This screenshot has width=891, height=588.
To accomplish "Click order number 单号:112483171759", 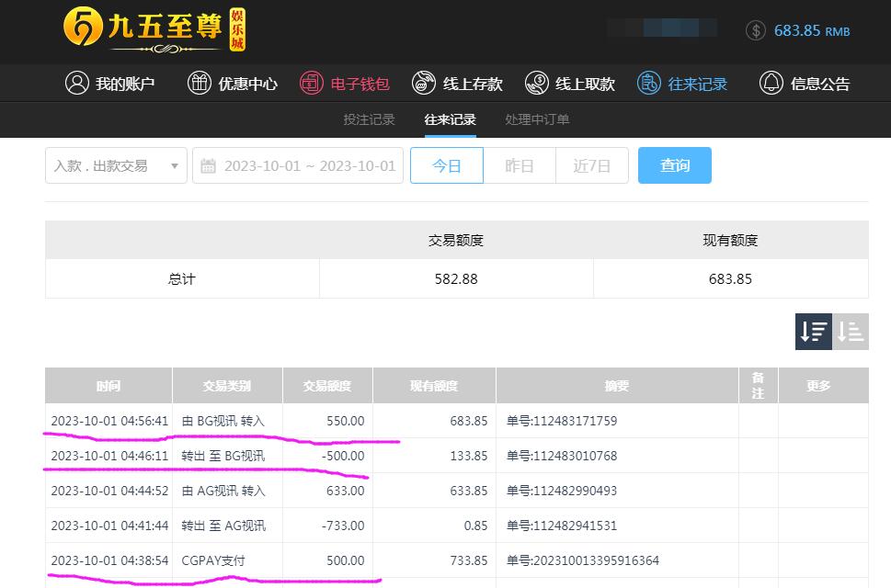I will point(562,421).
